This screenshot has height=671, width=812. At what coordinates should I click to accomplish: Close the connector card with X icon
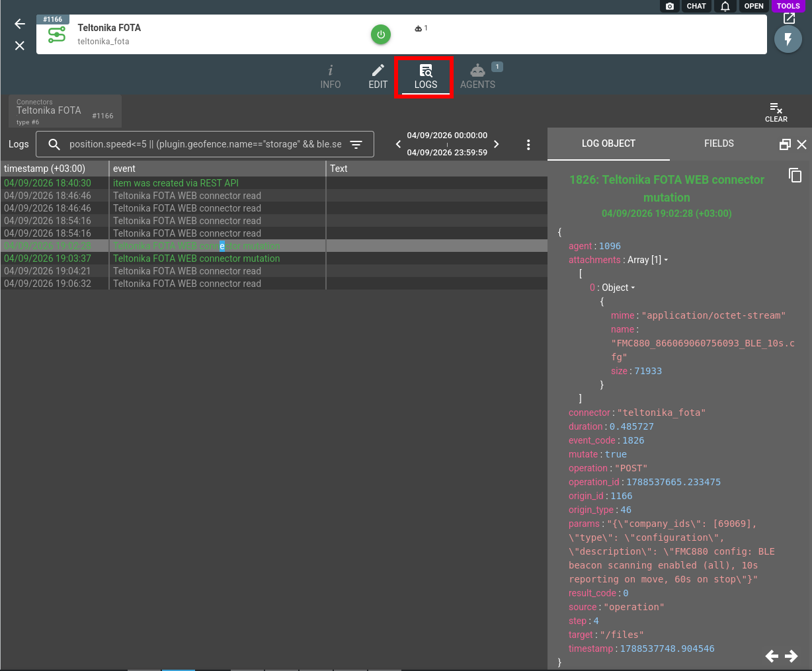tap(20, 46)
